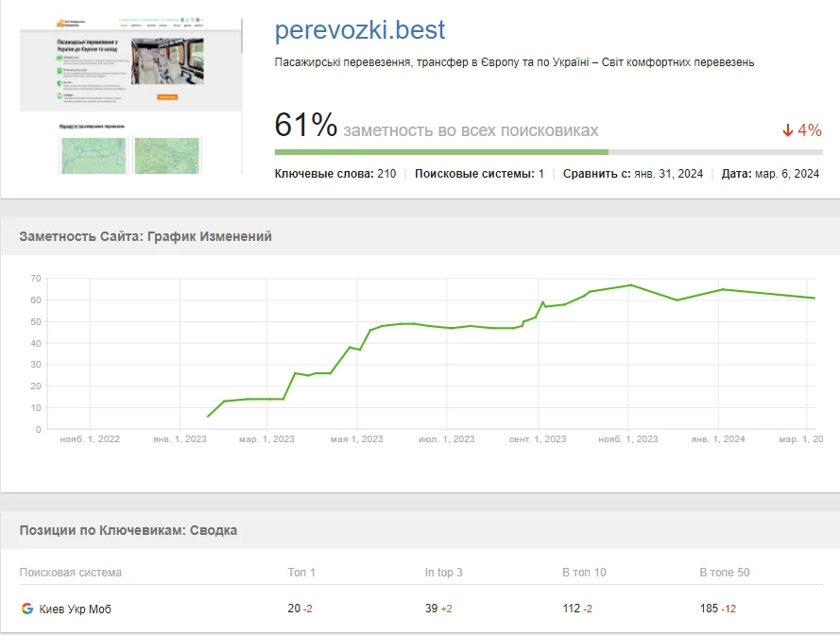Click the 'мар. 1, 2023' axis label

pyautogui.click(x=266, y=438)
